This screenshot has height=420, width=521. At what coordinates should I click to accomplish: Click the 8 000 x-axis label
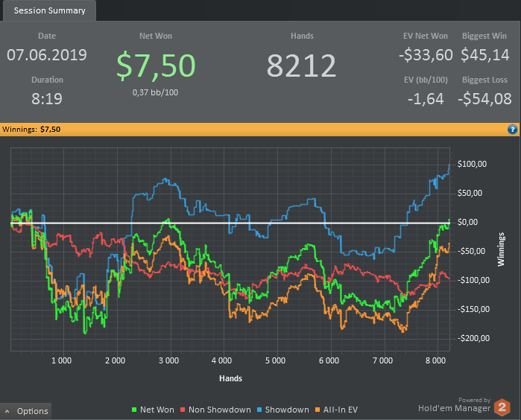(x=435, y=360)
